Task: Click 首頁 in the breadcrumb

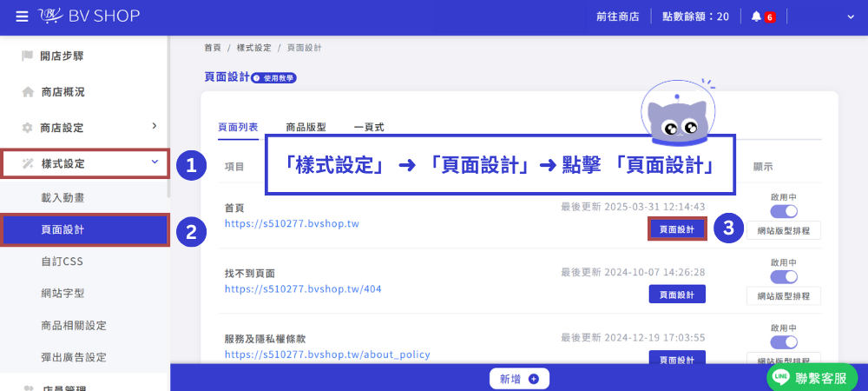Action: (x=213, y=48)
